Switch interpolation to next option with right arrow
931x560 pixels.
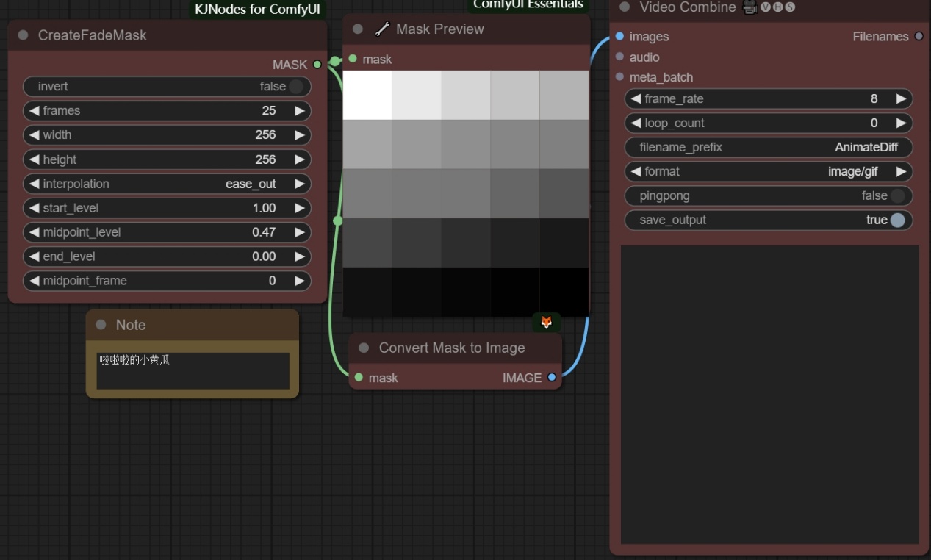pyautogui.click(x=299, y=184)
